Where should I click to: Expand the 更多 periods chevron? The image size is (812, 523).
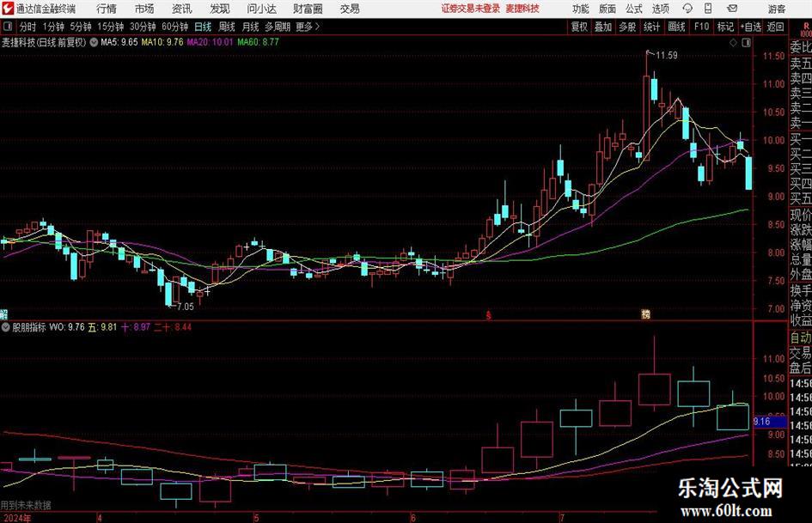click(x=317, y=27)
